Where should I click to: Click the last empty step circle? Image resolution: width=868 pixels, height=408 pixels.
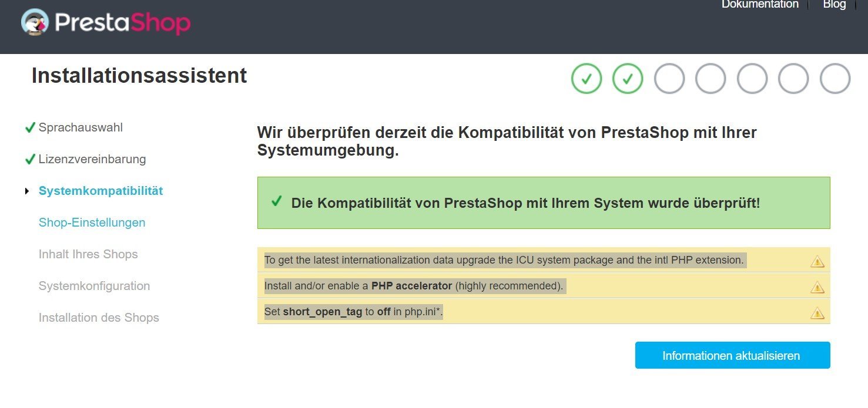pos(835,78)
